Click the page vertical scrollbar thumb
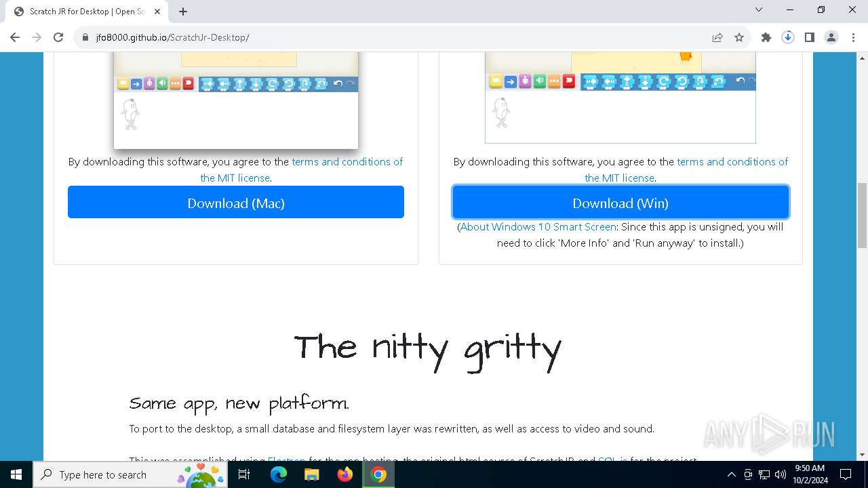 pos(863,216)
